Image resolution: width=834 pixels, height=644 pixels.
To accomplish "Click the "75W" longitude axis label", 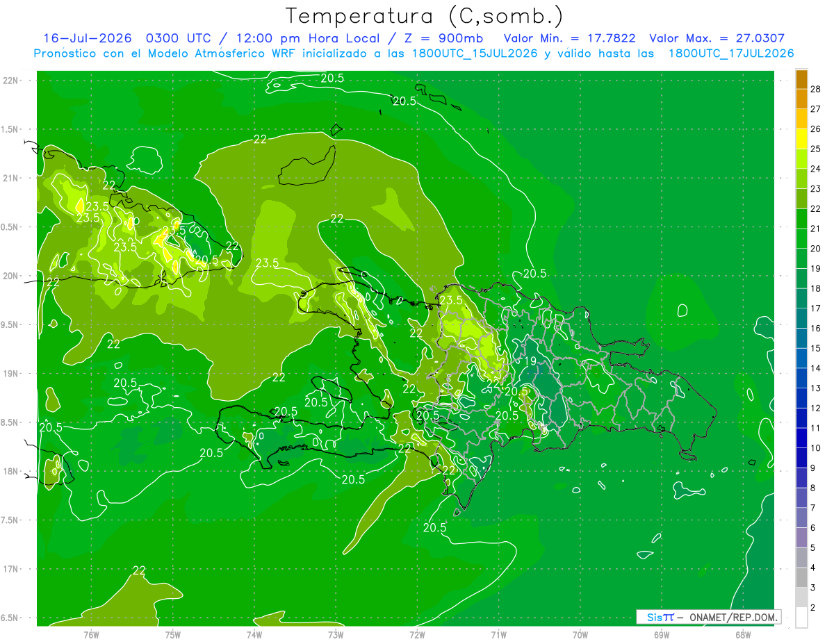I will click(173, 634).
